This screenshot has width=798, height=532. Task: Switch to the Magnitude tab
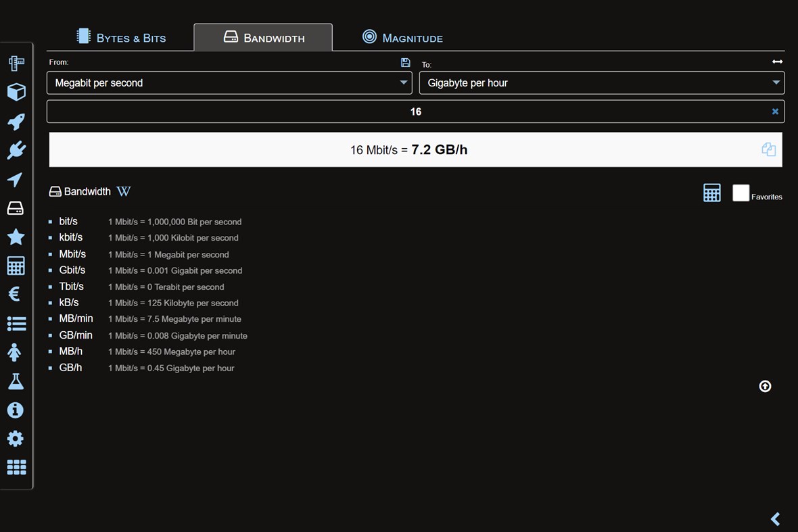pos(402,38)
